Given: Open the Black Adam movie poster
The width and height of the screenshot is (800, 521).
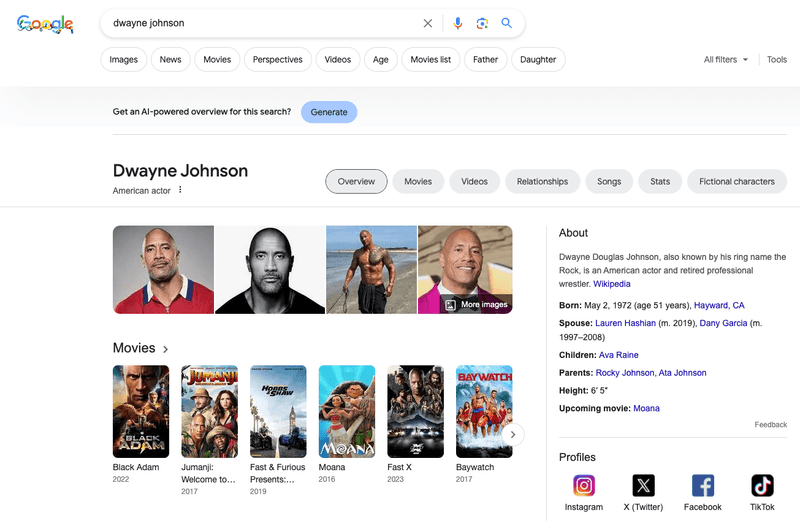Looking at the screenshot, I should (x=141, y=411).
